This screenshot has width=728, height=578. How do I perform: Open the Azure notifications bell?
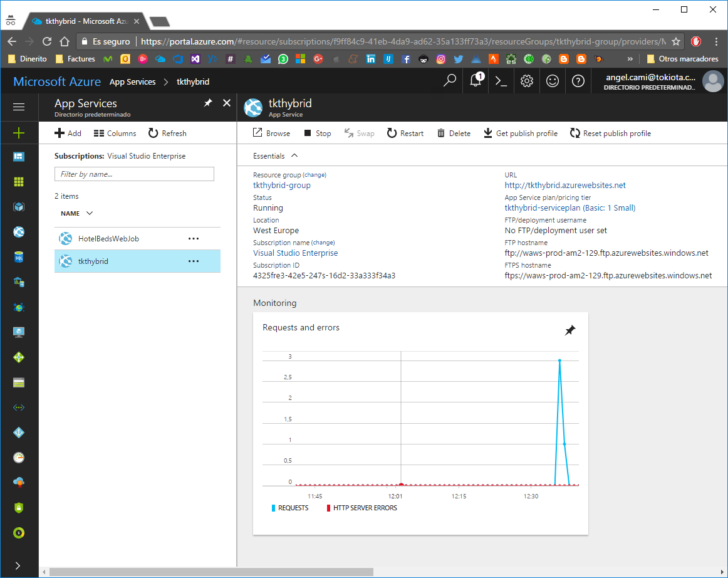476,81
